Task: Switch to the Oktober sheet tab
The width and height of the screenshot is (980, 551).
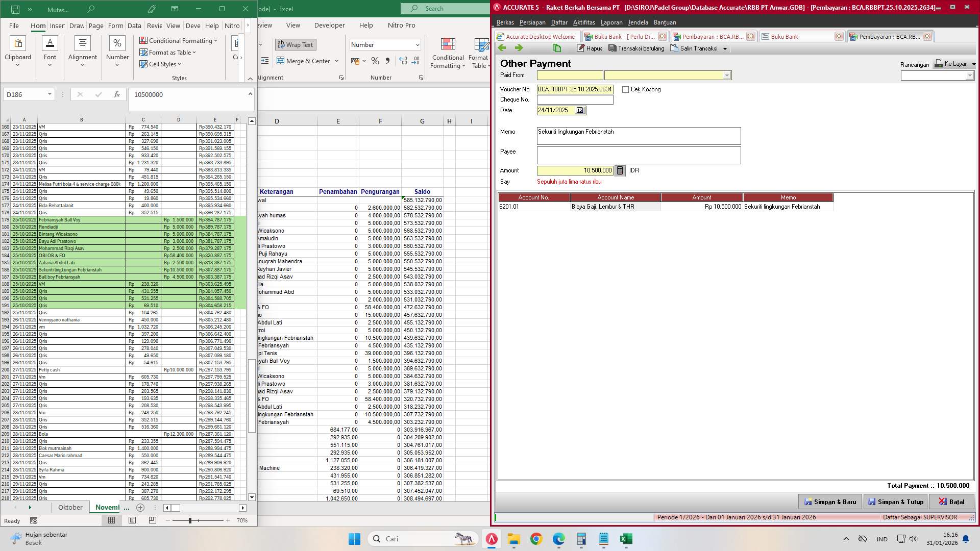Action: click(x=70, y=507)
